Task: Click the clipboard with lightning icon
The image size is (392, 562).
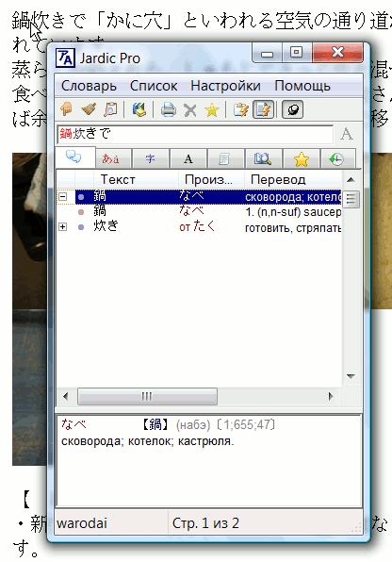Action: pyautogui.click(x=241, y=109)
